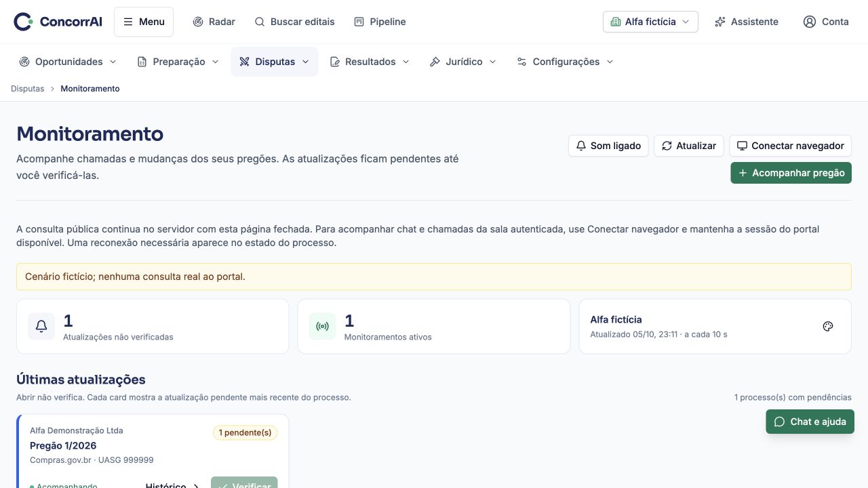
Task: Open Conta account page
Action: (826, 22)
